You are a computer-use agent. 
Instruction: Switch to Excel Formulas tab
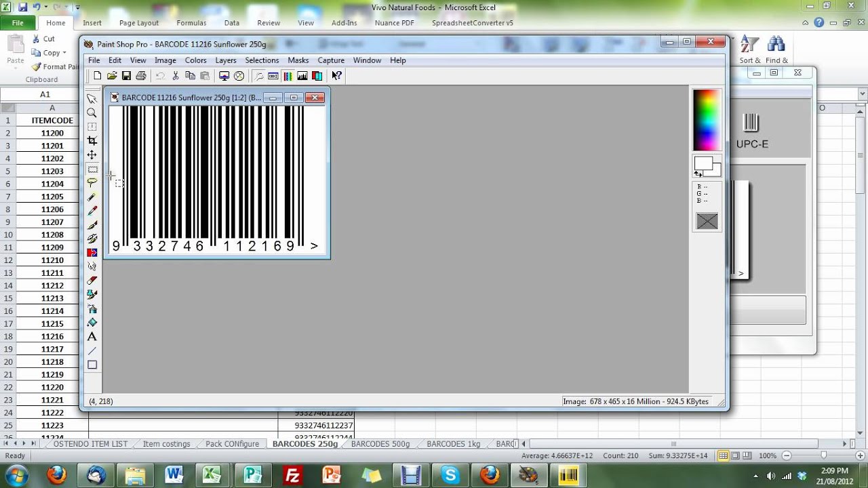191,22
